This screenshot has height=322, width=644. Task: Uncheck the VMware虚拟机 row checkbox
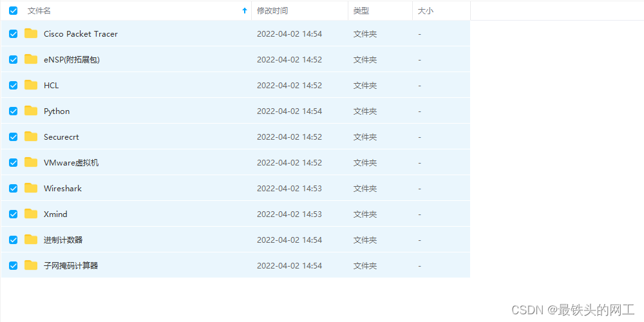pos(13,163)
